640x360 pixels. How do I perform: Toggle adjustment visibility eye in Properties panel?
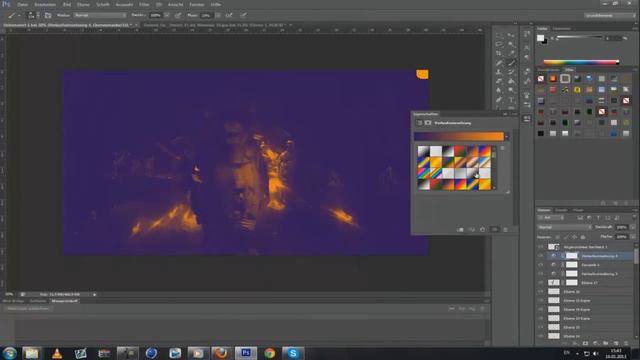(494, 229)
